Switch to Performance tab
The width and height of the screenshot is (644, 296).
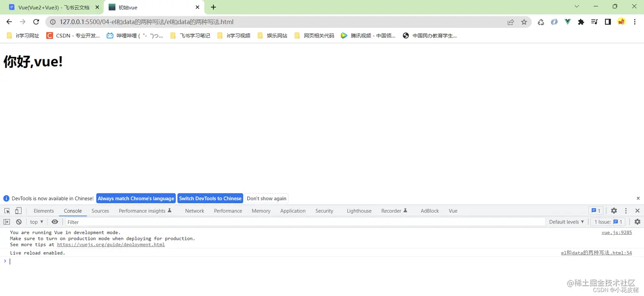[x=228, y=211]
